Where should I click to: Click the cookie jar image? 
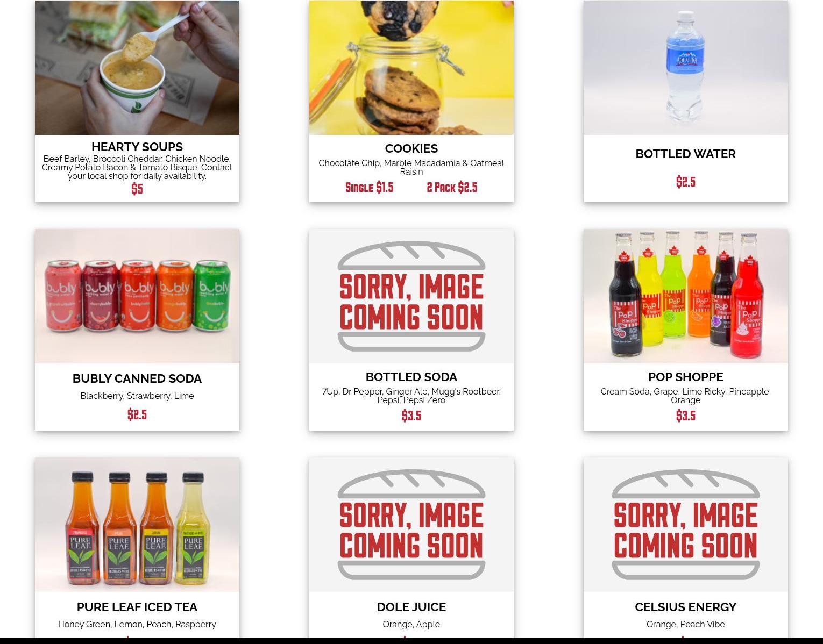pos(411,67)
